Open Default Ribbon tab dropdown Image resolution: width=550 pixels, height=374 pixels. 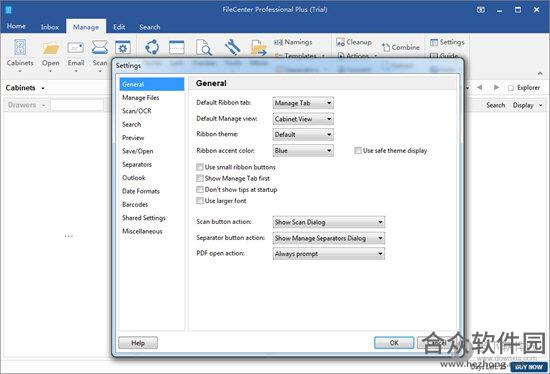(x=303, y=103)
